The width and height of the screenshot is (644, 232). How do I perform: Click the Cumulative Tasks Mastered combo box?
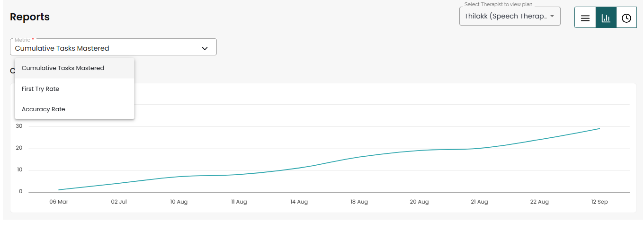[113, 47]
